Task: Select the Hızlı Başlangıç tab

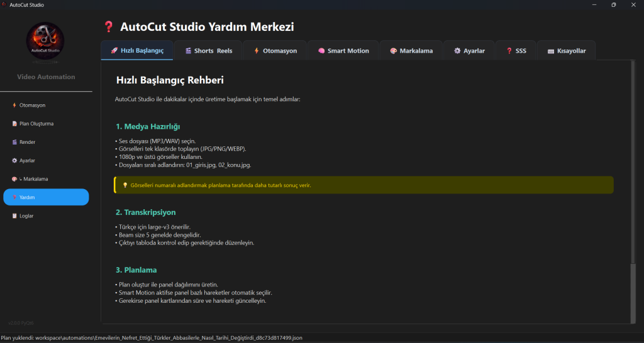Action: tap(136, 51)
